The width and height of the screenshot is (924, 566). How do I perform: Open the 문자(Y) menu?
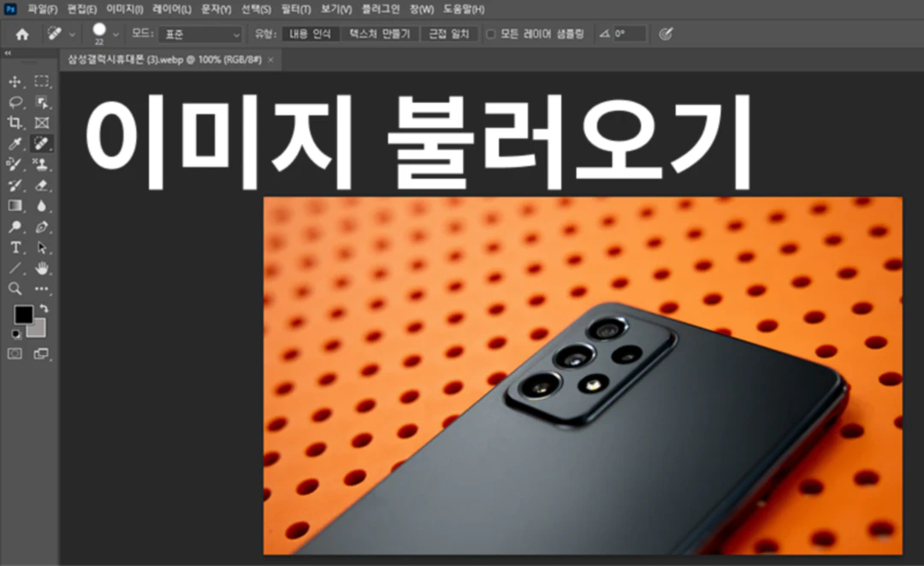pyautogui.click(x=216, y=9)
